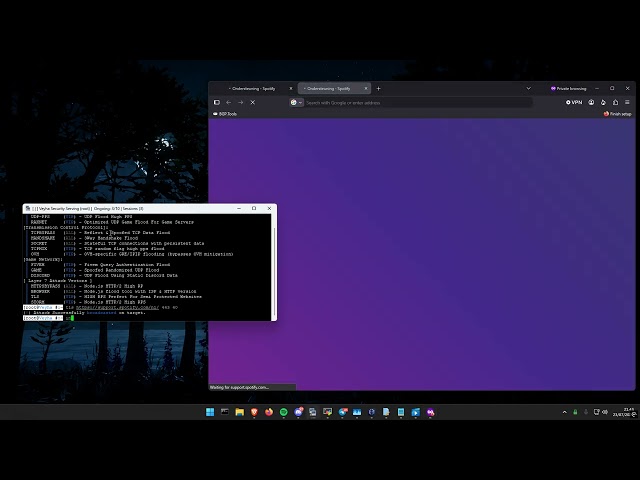Open a new browser tab
The height and width of the screenshot is (480, 640).
378,89
